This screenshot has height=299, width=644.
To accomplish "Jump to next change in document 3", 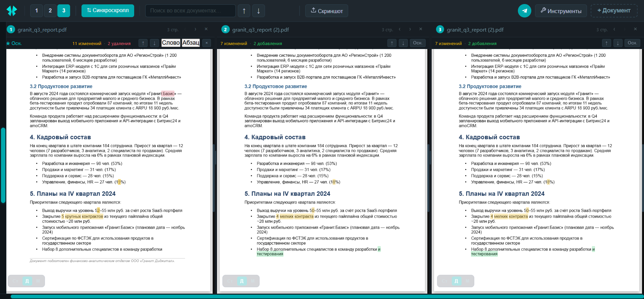I will coord(618,43).
